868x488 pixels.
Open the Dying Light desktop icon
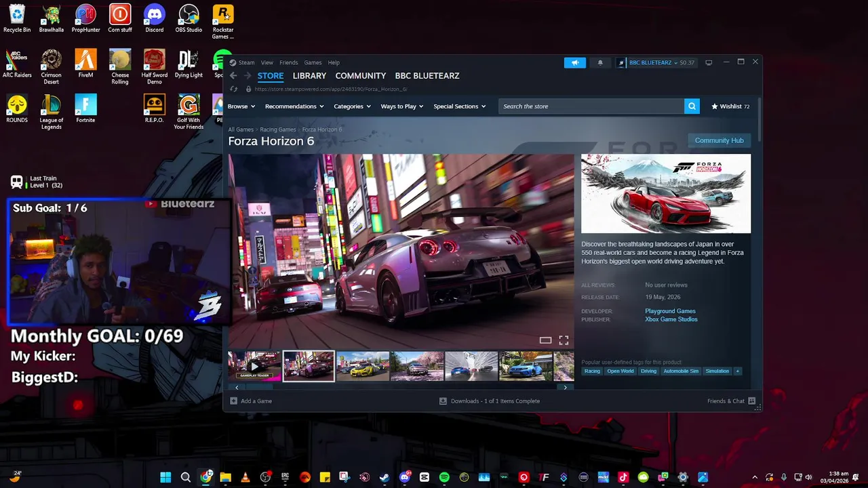[x=189, y=64]
